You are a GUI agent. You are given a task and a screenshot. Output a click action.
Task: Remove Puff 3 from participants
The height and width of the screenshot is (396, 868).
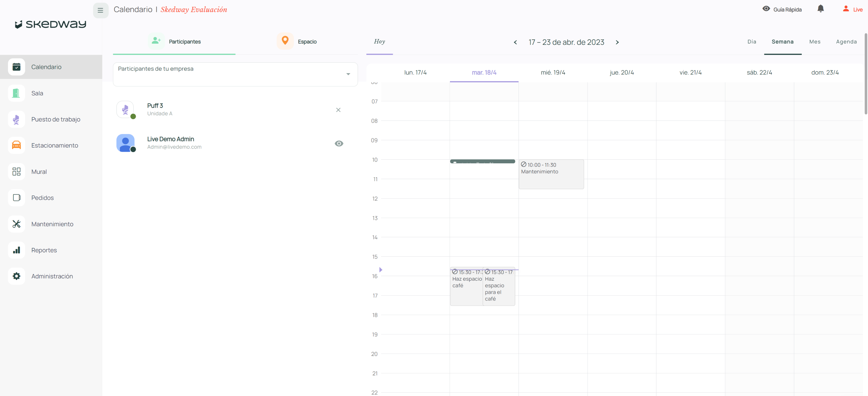338,110
